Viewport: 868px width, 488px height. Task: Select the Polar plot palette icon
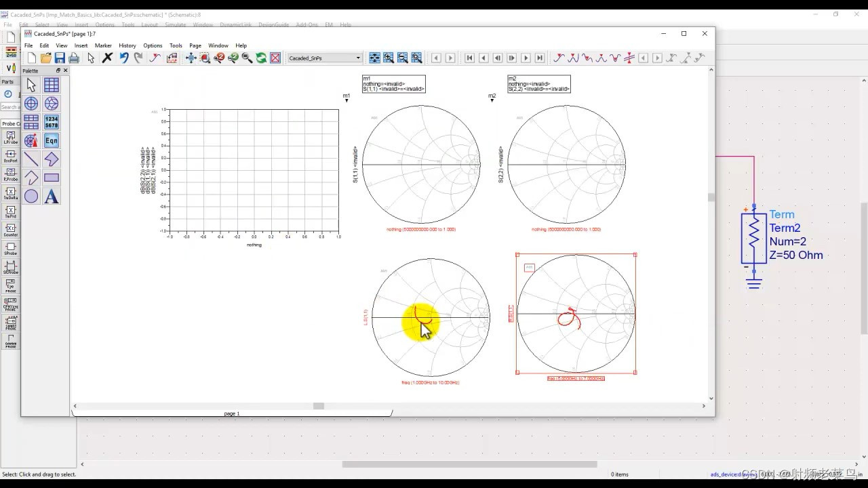point(31,104)
